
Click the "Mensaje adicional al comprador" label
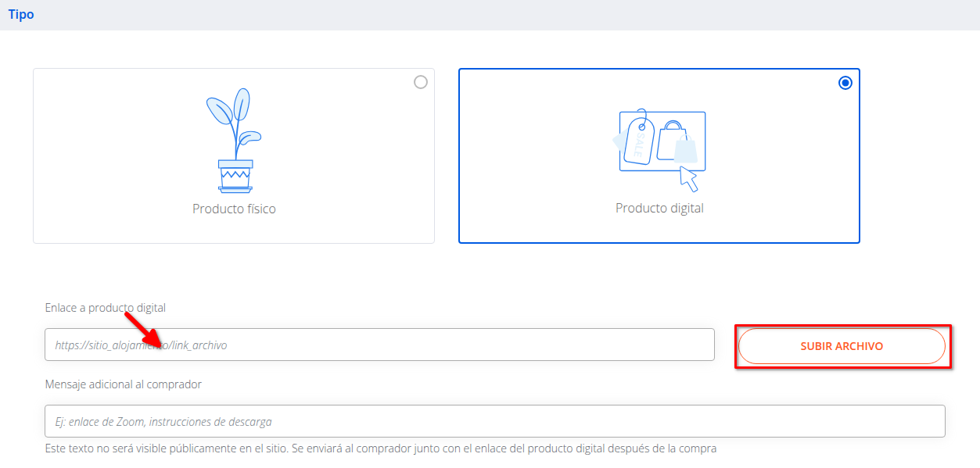point(123,384)
